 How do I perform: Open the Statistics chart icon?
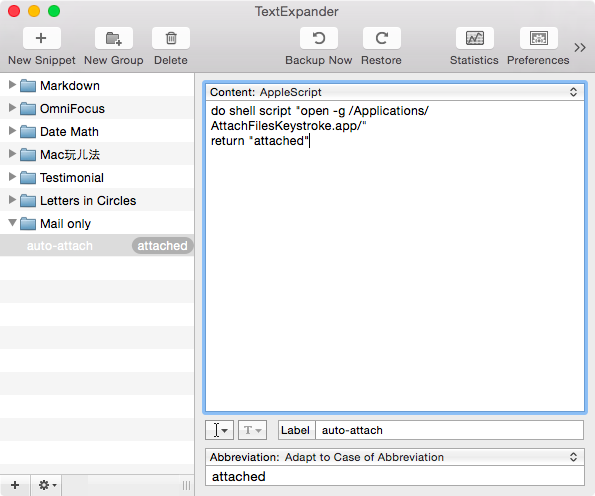tap(474, 38)
